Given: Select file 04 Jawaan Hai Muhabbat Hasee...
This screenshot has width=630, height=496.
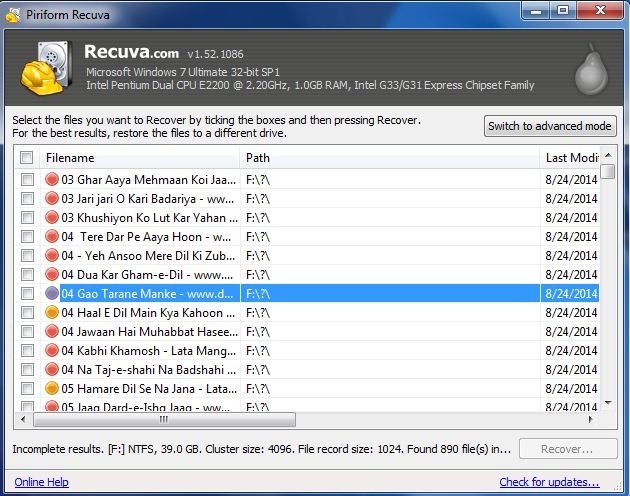Looking at the screenshot, I should coord(149,332).
